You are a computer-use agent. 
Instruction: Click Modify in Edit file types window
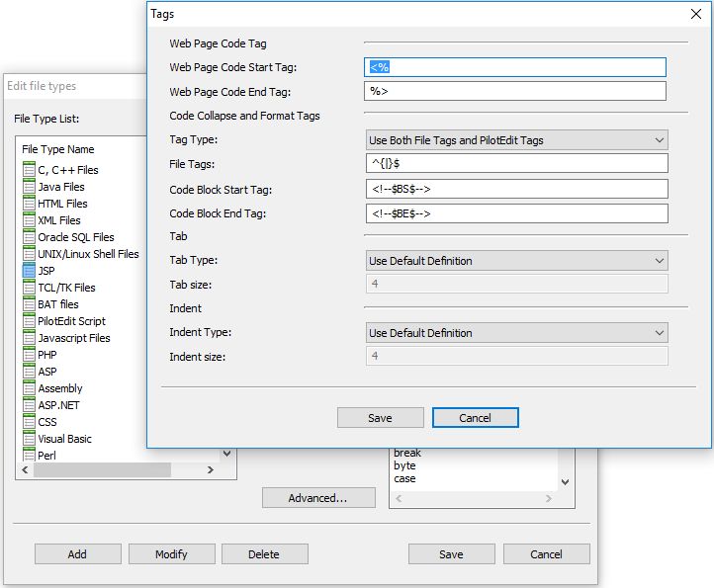172,554
